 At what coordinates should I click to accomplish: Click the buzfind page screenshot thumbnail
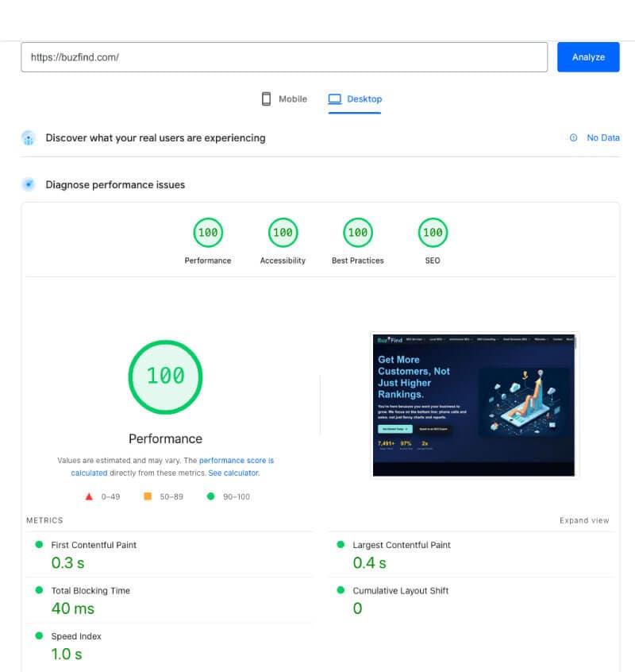(x=474, y=405)
